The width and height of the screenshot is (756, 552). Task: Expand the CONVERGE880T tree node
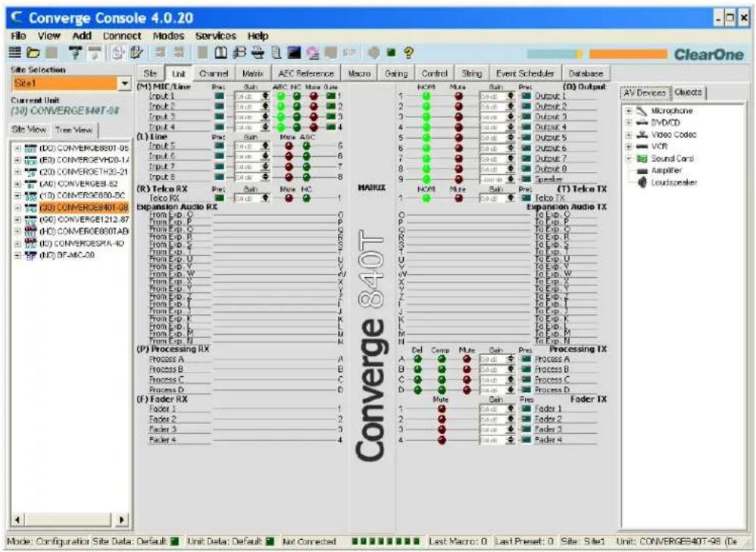(17, 148)
